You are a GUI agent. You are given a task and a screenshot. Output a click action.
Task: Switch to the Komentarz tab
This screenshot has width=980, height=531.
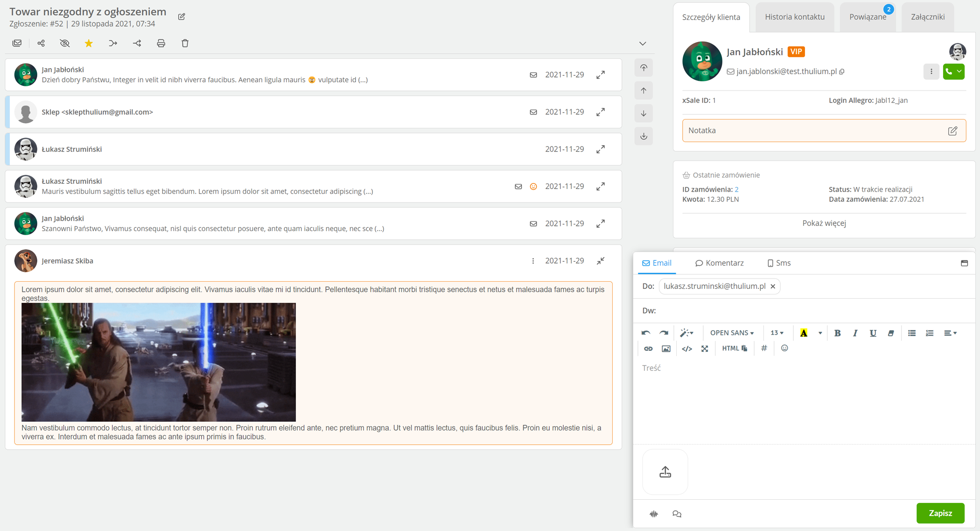coord(720,263)
